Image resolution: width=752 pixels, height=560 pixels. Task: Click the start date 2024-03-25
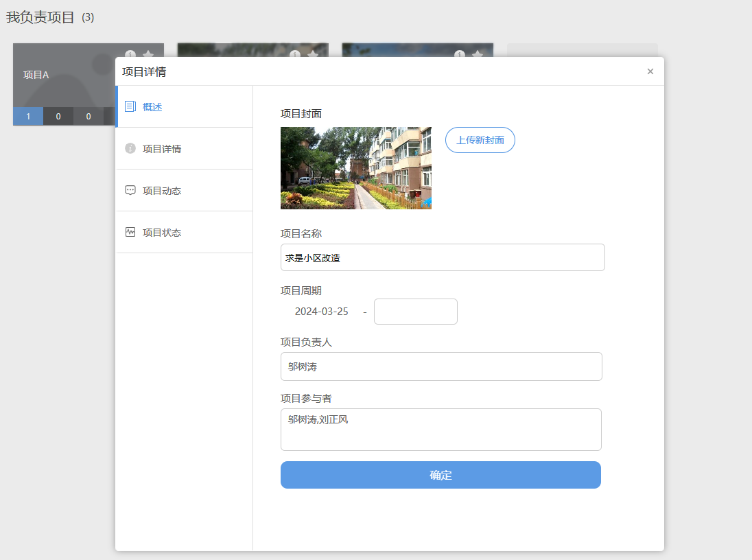pyautogui.click(x=321, y=312)
